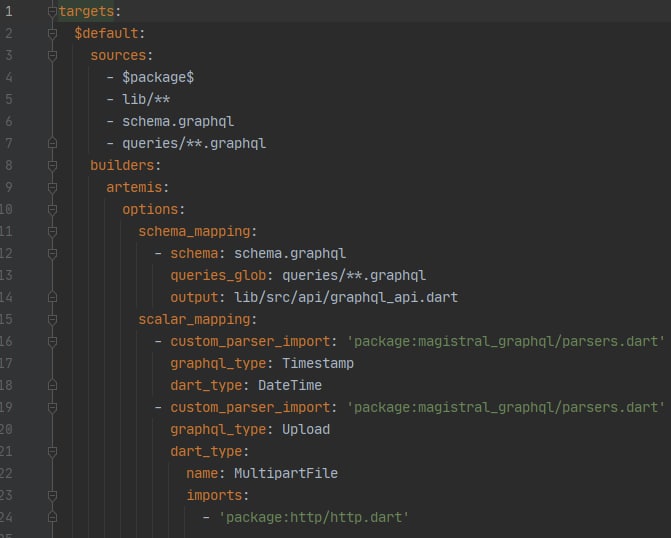Click the 'lib/**' list entry

pos(146,99)
